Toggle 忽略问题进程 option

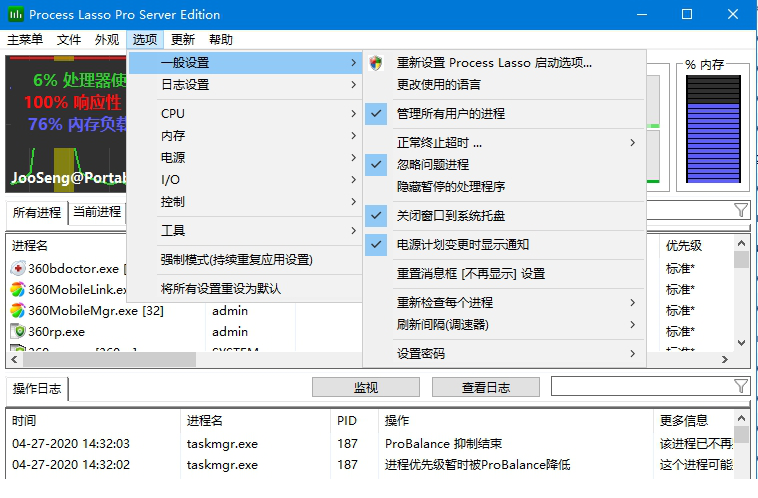tap(505, 164)
